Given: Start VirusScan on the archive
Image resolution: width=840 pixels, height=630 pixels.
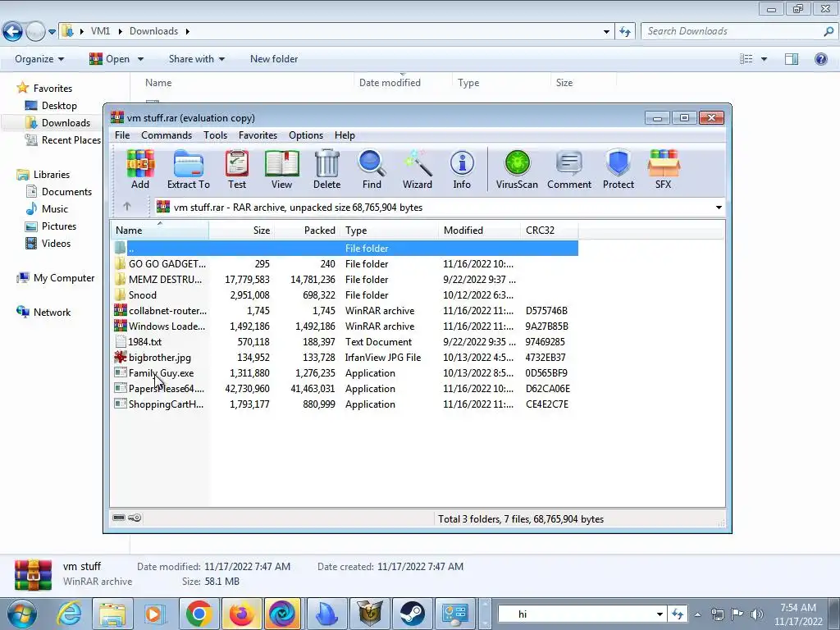Looking at the screenshot, I should [517, 169].
